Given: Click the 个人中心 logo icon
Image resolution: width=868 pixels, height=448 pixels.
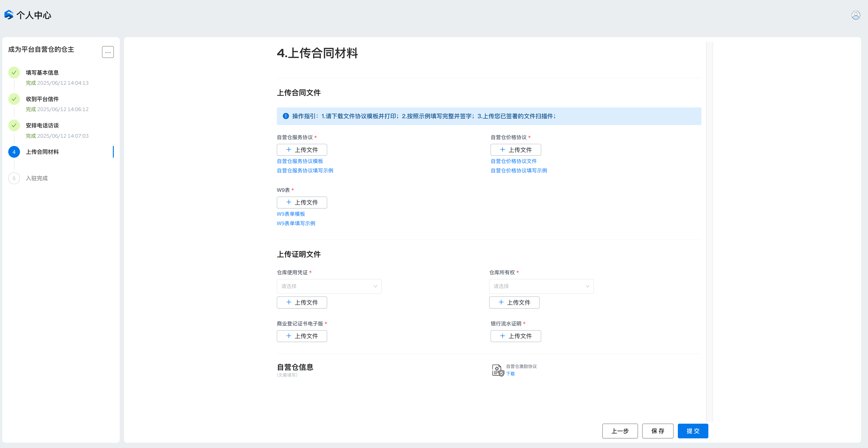Looking at the screenshot, I should pos(9,15).
